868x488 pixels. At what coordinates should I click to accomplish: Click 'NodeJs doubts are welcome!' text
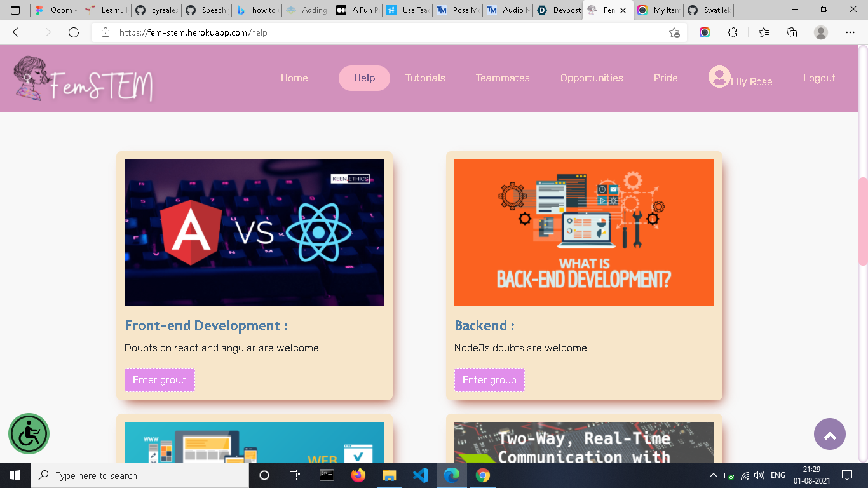(522, 348)
